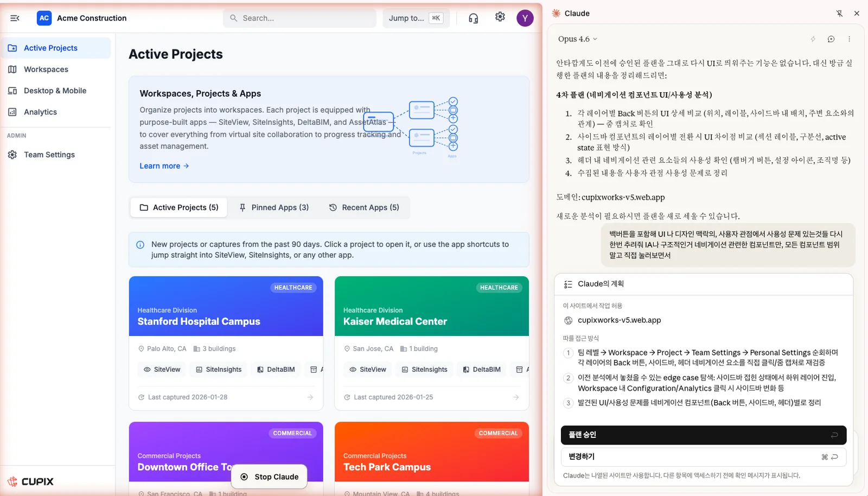This screenshot has height=496, width=868.
Task: Open the Jump to... command button
Action: [416, 18]
